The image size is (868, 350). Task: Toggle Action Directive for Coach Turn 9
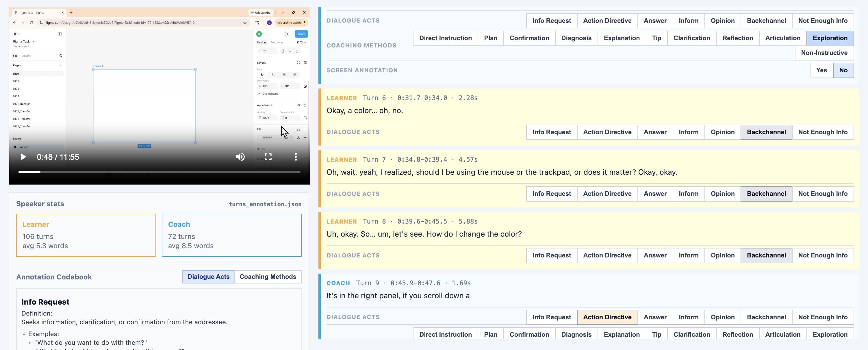click(x=607, y=317)
